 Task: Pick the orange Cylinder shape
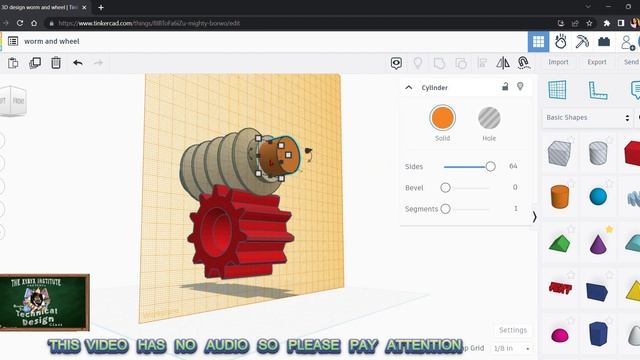560,197
